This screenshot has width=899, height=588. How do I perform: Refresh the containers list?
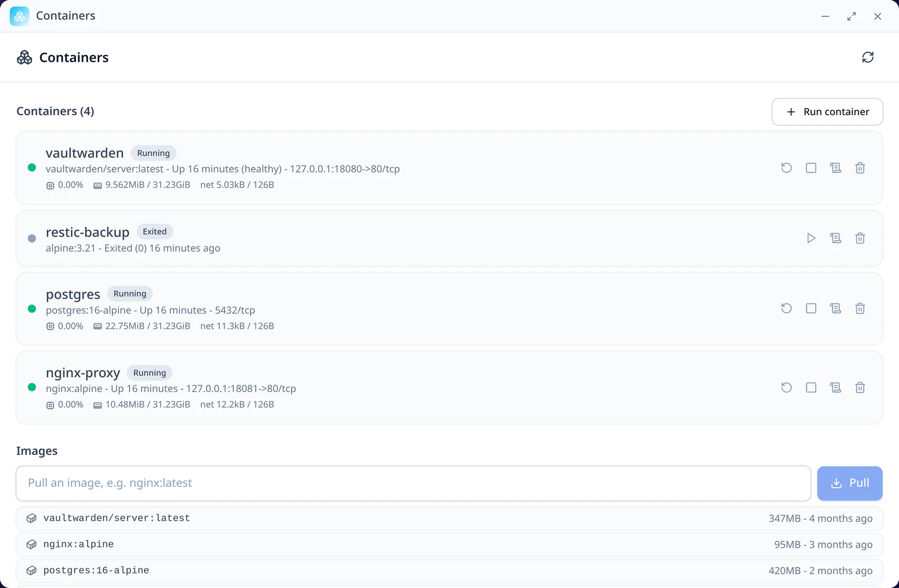[868, 57]
